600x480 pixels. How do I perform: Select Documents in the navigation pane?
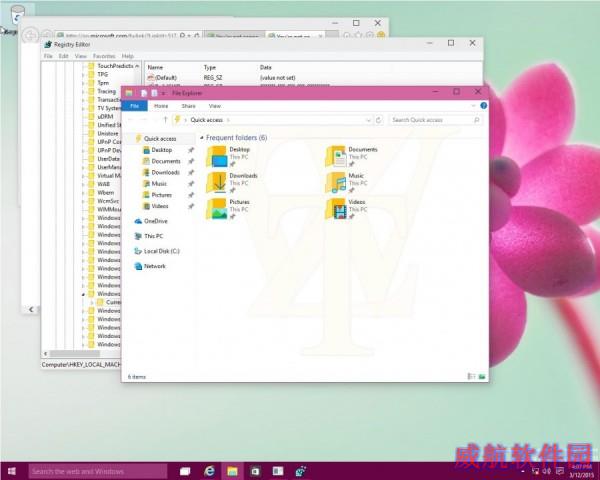[x=166, y=161]
